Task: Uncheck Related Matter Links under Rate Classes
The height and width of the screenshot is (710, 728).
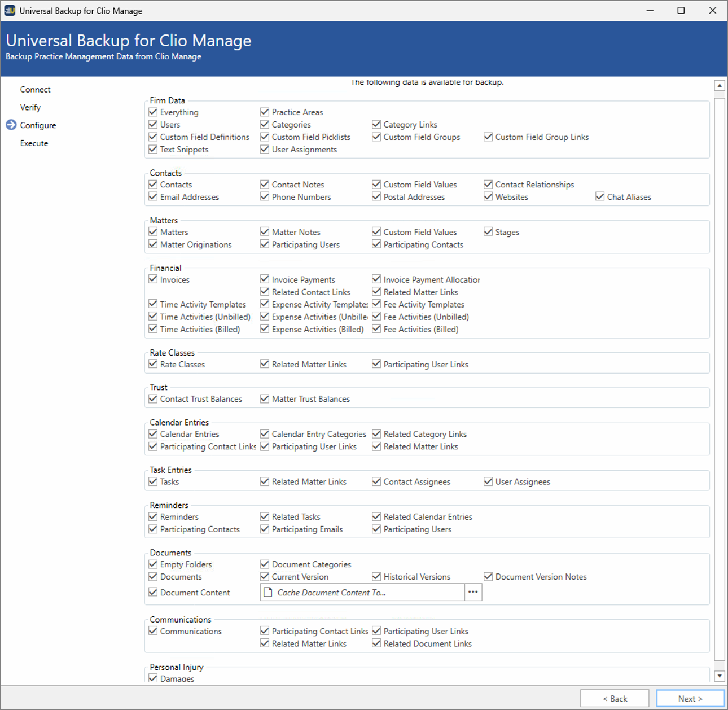Action: point(265,364)
